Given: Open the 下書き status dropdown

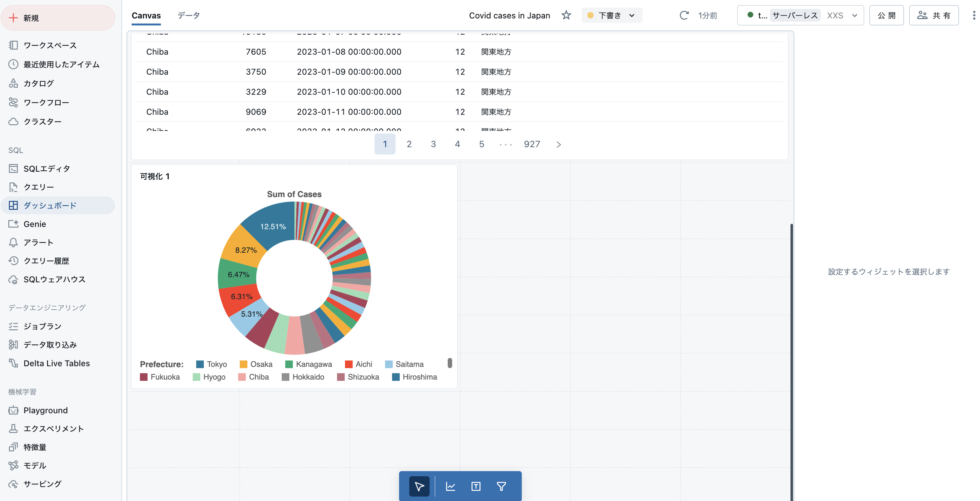Looking at the screenshot, I should 611,15.
